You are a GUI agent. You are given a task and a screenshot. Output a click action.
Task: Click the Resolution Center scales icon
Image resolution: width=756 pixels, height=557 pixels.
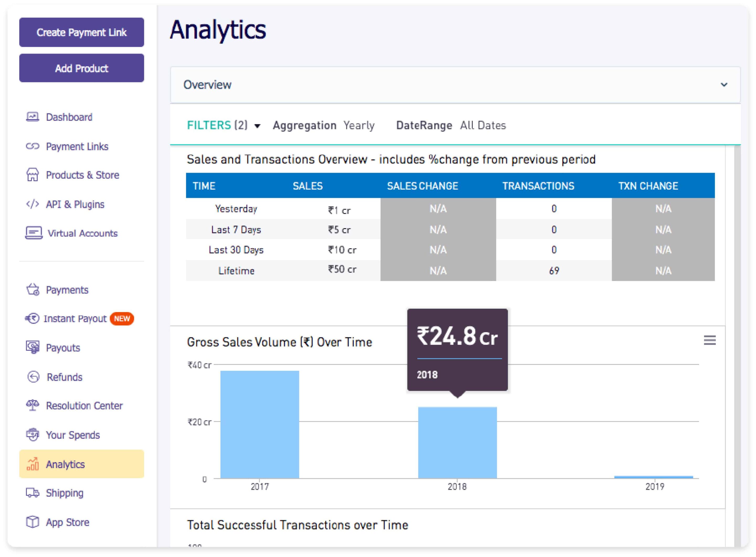tap(32, 405)
